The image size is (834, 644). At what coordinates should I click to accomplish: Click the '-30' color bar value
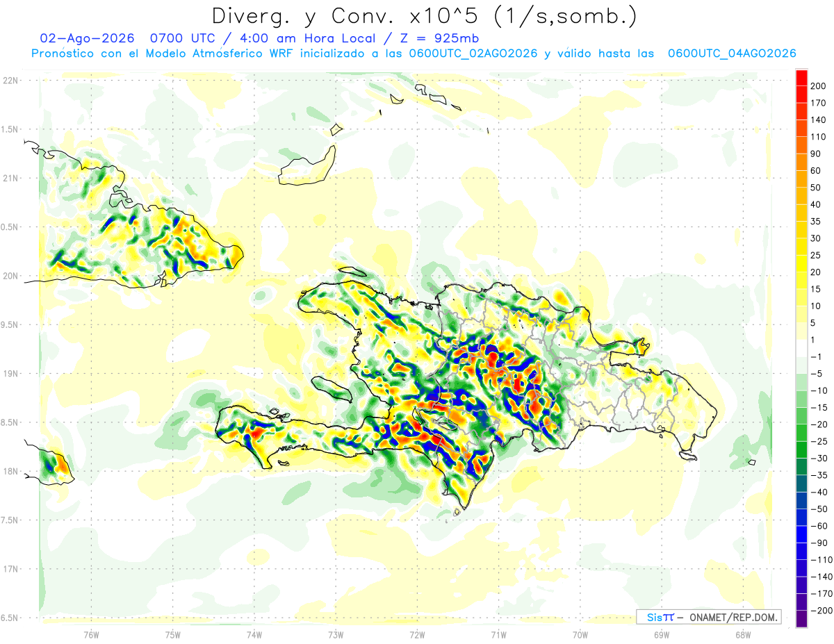coord(819,458)
